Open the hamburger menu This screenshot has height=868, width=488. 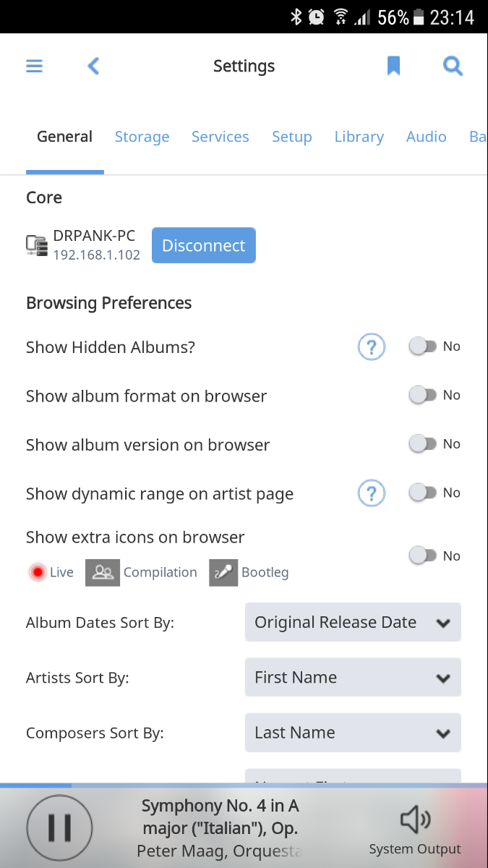click(x=35, y=67)
